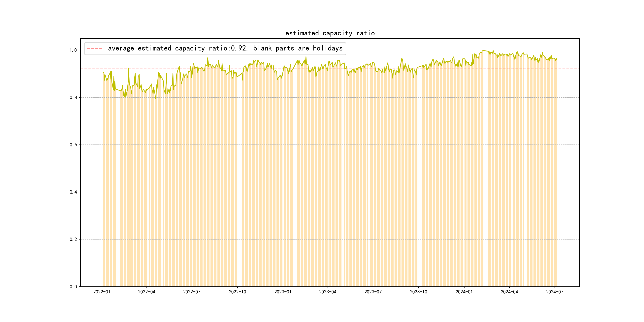The width and height of the screenshot is (644, 322).
Task: Click the 2022-04 x-axis tick label
Action: coord(147,292)
